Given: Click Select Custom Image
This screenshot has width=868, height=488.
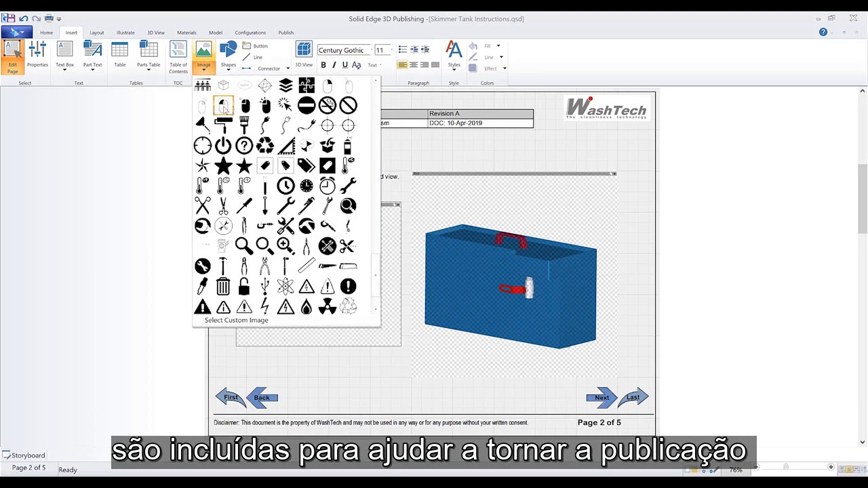Looking at the screenshot, I should (237, 320).
